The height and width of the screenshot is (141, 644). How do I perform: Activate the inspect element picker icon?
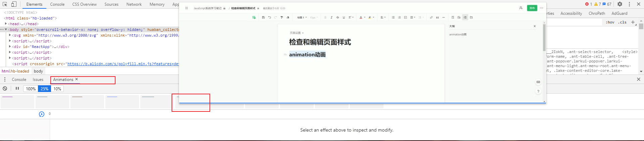click(5, 4)
